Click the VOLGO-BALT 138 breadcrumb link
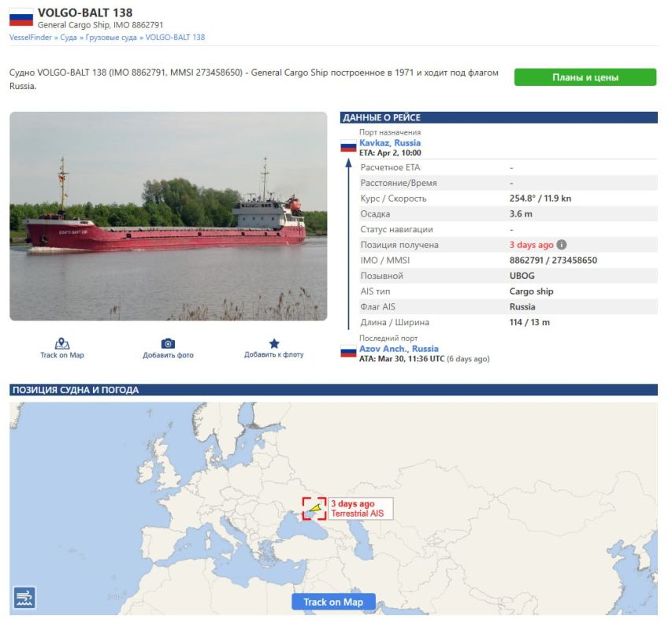The height and width of the screenshot is (630, 672). click(x=175, y=37)
